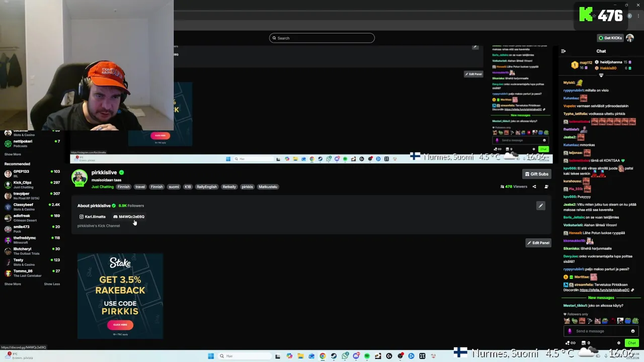Open the Stake rakeback banner
Viewport: 644px width, 362px height.
tap(120, 296)
